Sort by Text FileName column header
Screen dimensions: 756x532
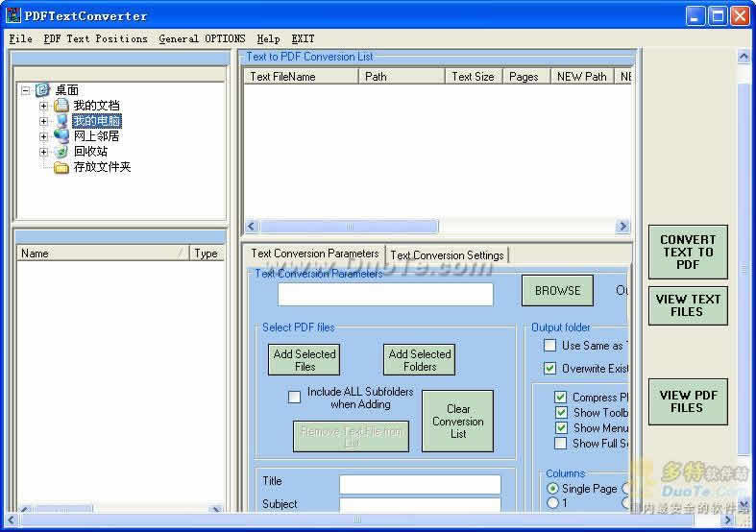(302, 77)
